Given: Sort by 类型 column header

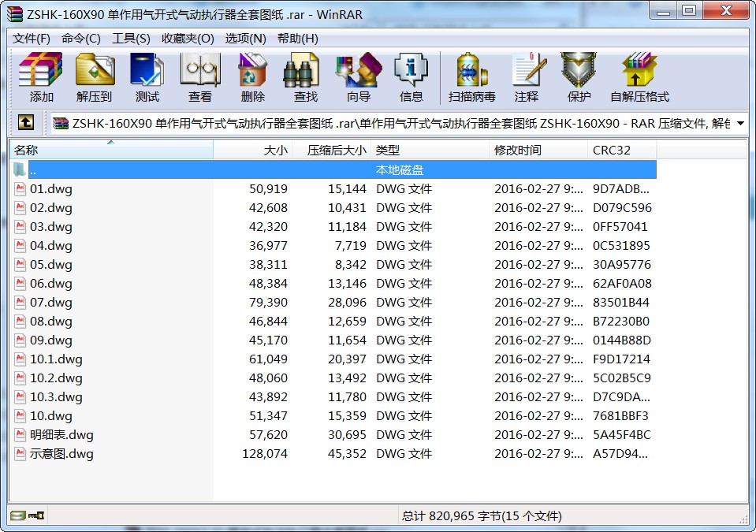Looking at the screenshot, I should coord(430,150).
